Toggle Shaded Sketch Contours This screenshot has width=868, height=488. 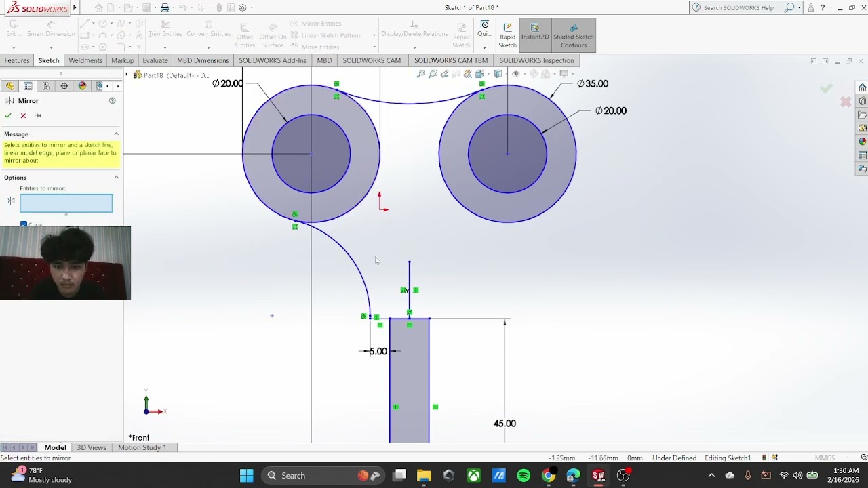[x=573, y=35]
